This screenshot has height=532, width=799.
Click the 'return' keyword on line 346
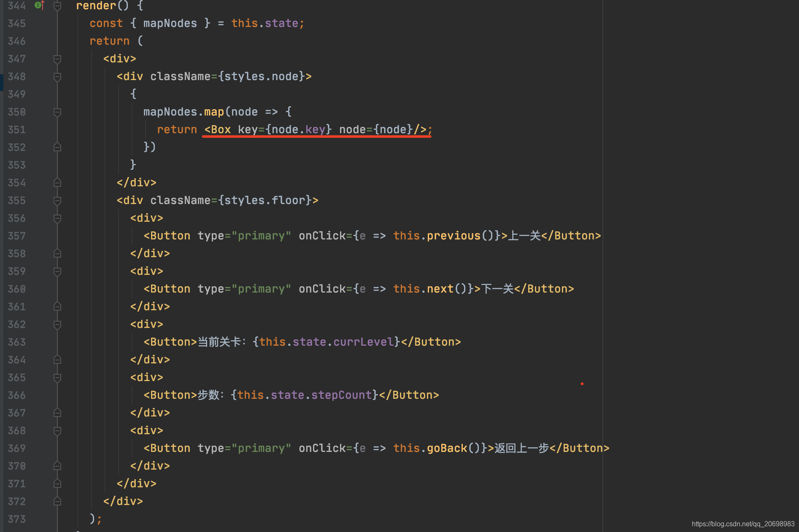(109, 41)
